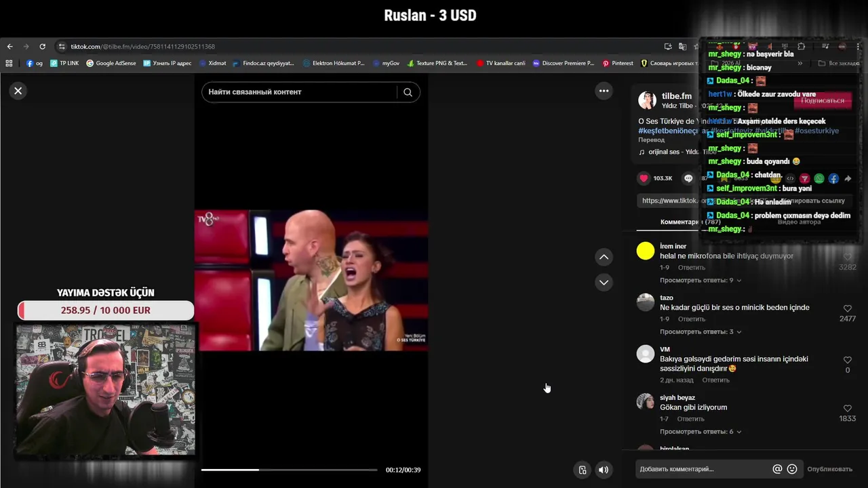868x488 pixels.
Task: Click the embed code icon
Action: tap(790, 179)
